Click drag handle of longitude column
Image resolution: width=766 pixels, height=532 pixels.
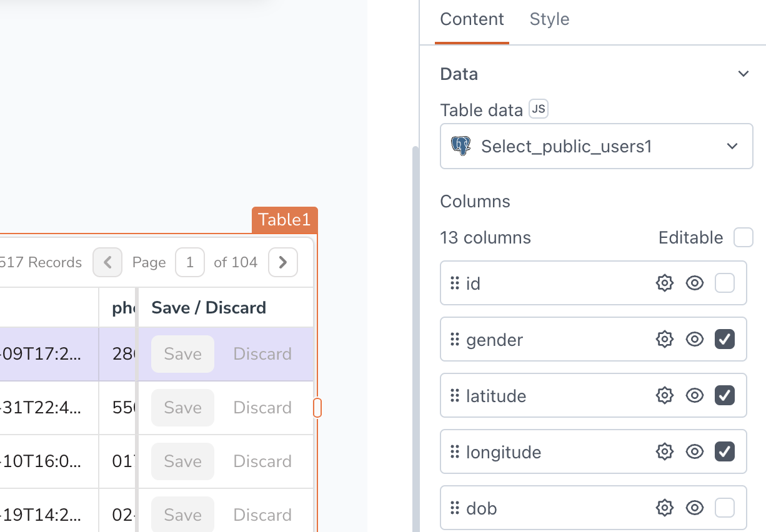(455, 452)
